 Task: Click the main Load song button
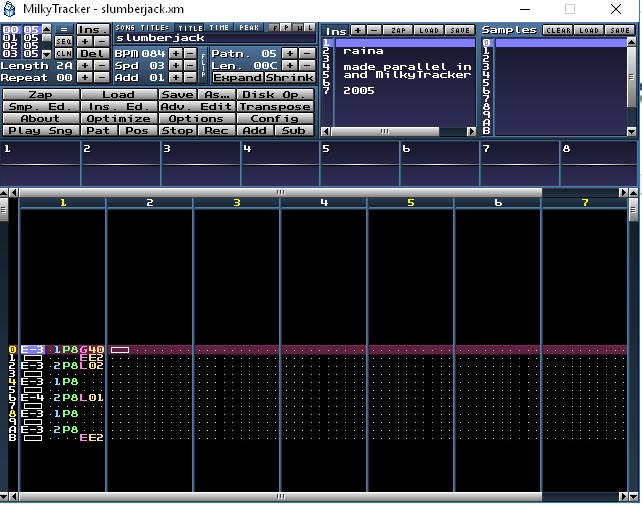(118, 95)
